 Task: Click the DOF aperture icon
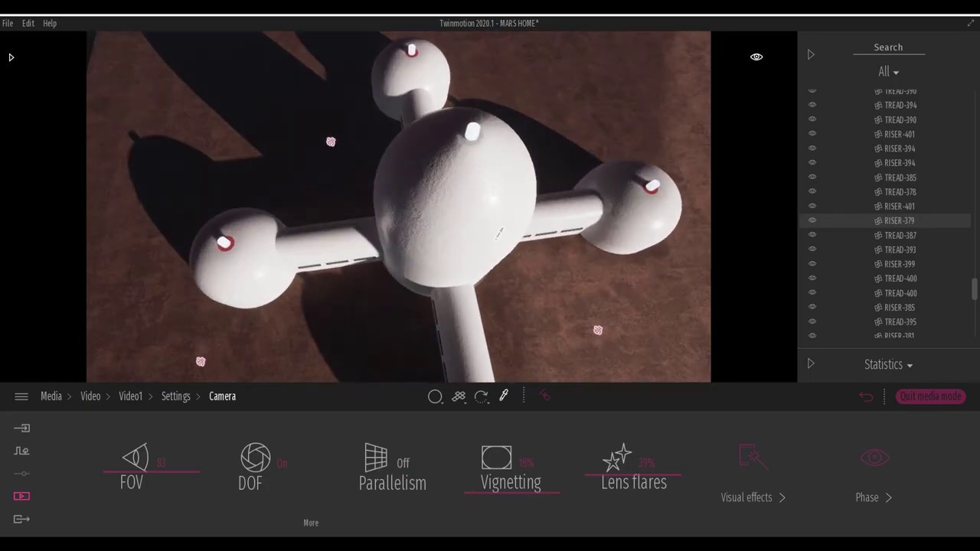(x=255, y=458)
